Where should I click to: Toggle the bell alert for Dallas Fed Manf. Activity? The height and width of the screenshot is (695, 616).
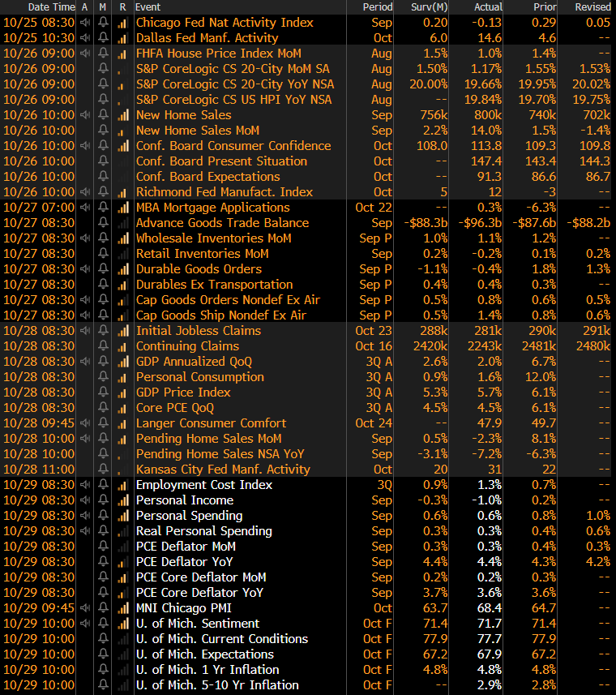point(103,38)
